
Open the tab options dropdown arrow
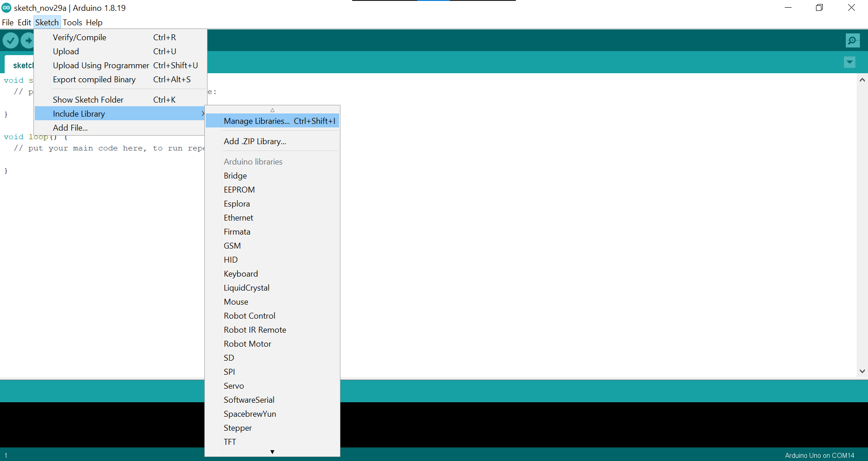(x=849, y=62)
